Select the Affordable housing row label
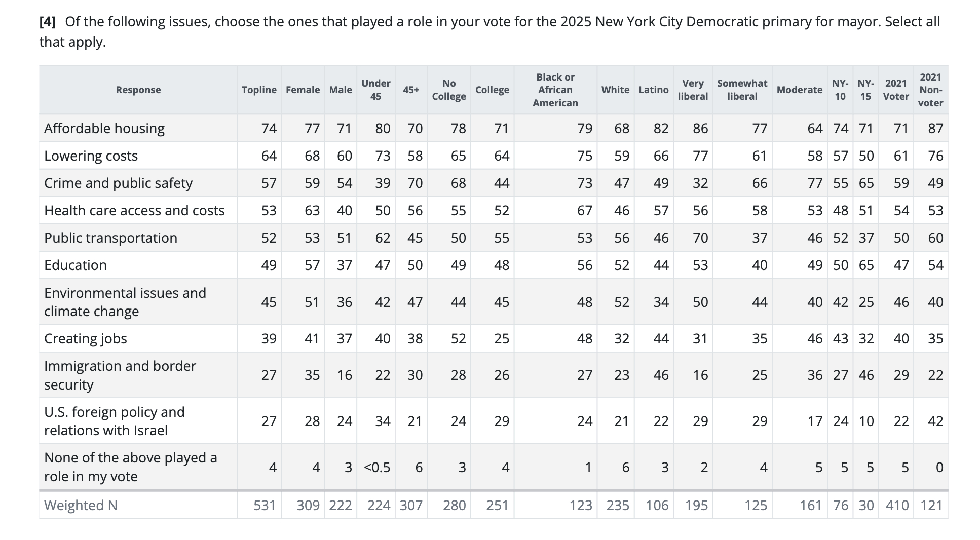 [104, 128]
